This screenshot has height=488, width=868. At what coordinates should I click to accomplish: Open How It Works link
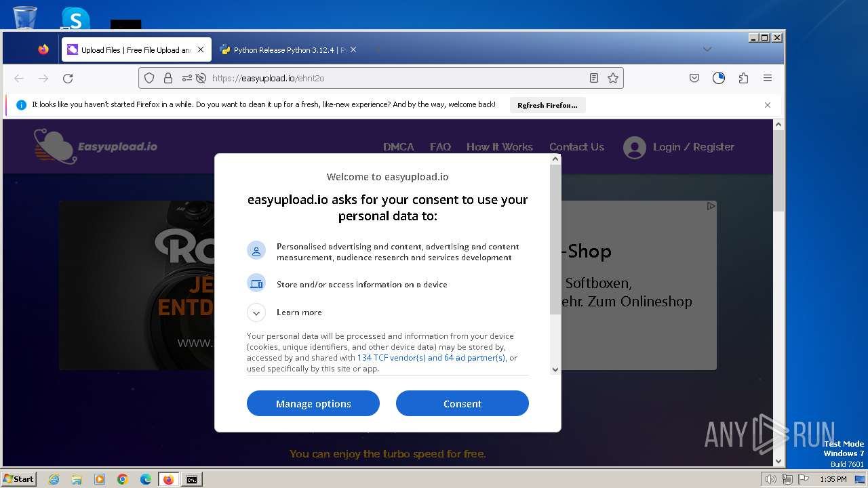tap(500, 146)
